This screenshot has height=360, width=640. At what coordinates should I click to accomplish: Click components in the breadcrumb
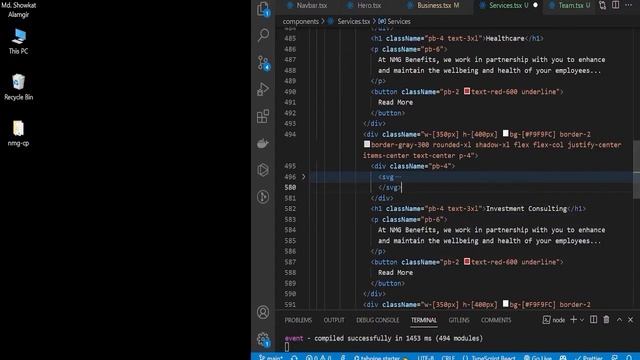pos(300,21)
